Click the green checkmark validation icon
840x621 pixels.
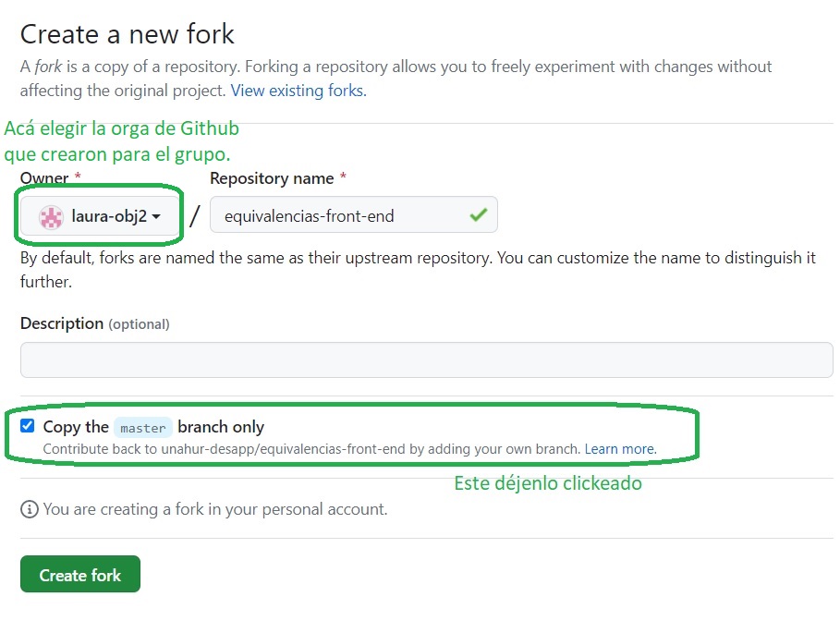point(478,214)
